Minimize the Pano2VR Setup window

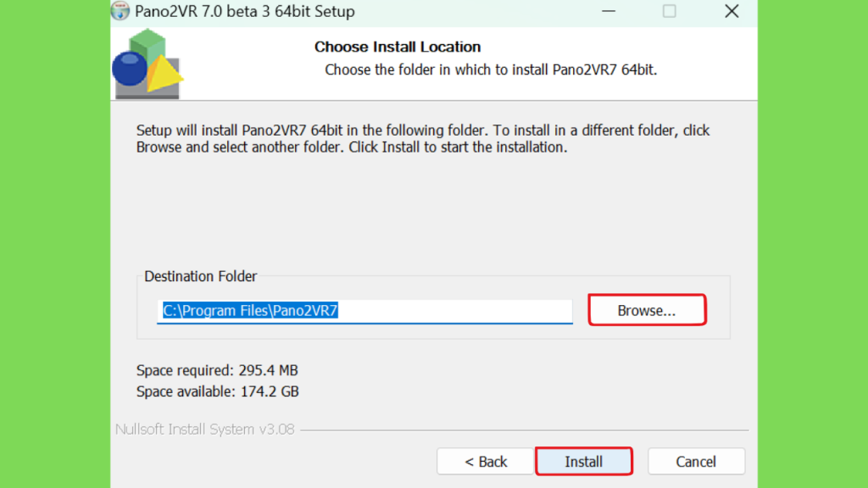point(609,11)
